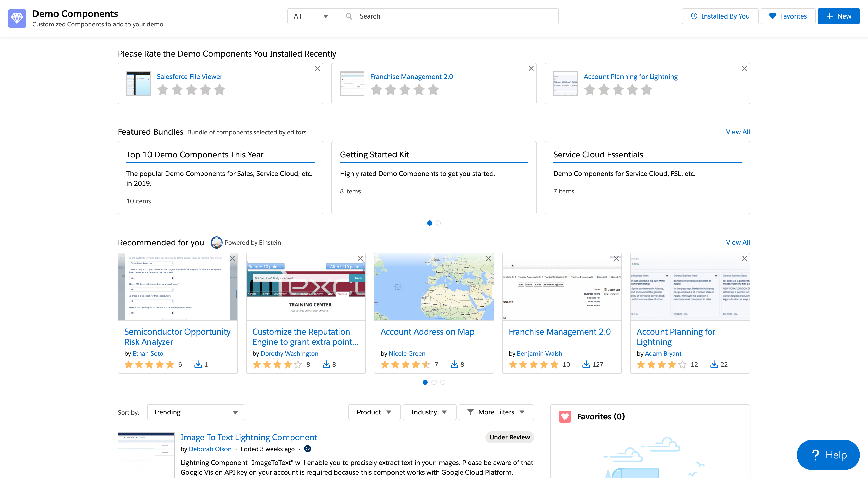Dismiss Account Planning for Lightning rating card
The height and width of the screenshot is (478, 868).
[x=744, y=68]
